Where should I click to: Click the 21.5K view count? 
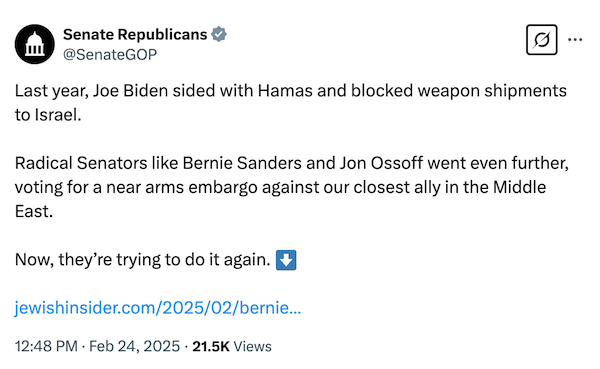pyautogui.click(x=211, y=346)
